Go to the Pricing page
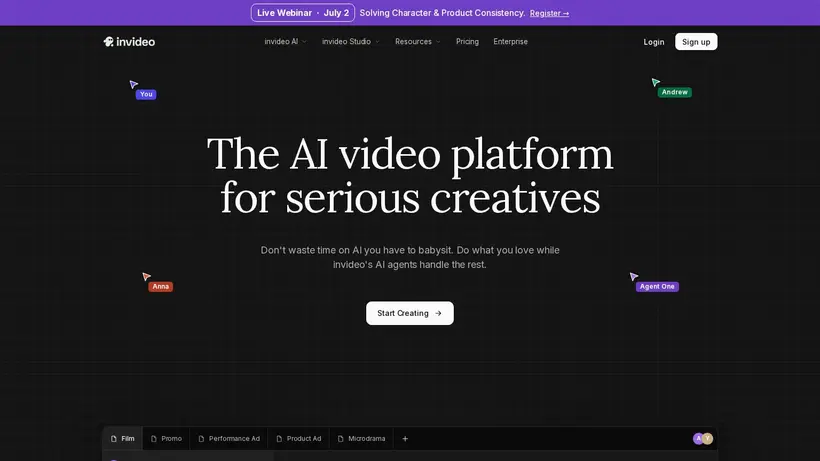 [467, 42]
